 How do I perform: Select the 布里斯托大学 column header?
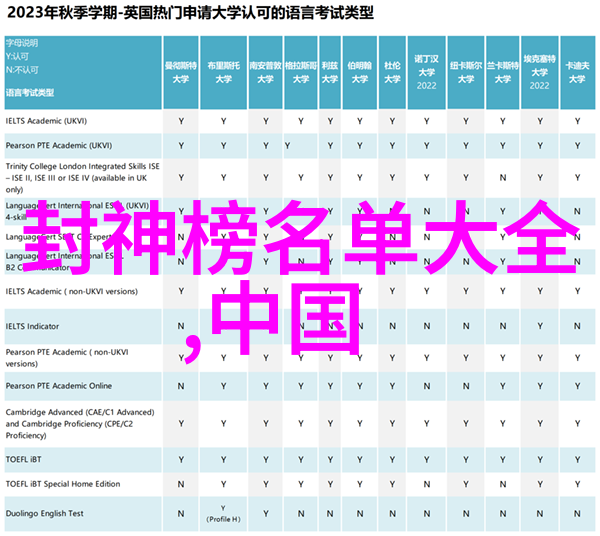pyautogui.click(x=223, y=72)
